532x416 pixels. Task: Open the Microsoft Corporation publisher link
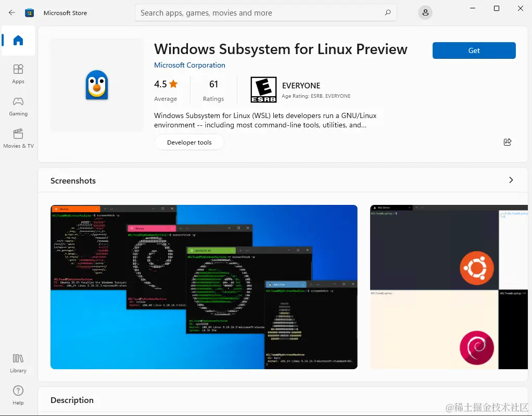189,65
